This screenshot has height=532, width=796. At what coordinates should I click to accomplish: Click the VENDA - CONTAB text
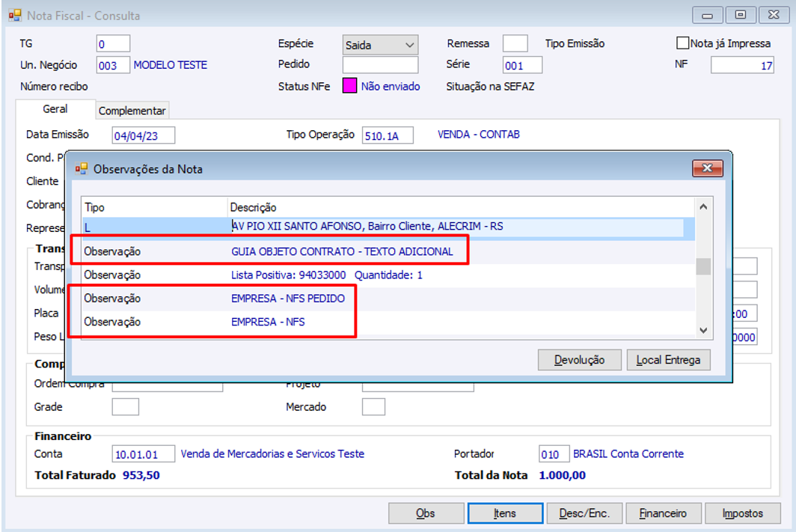pos(478,135)
